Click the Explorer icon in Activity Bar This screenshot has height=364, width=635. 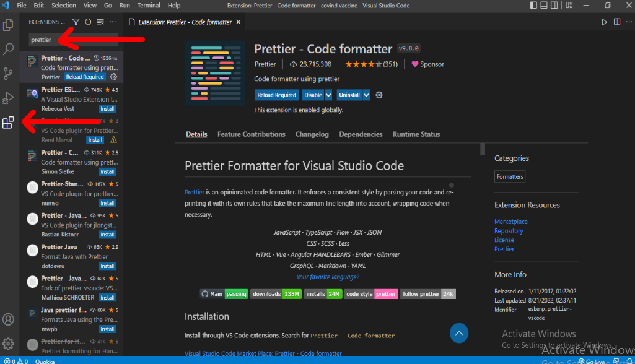click(x=9, y=25)
